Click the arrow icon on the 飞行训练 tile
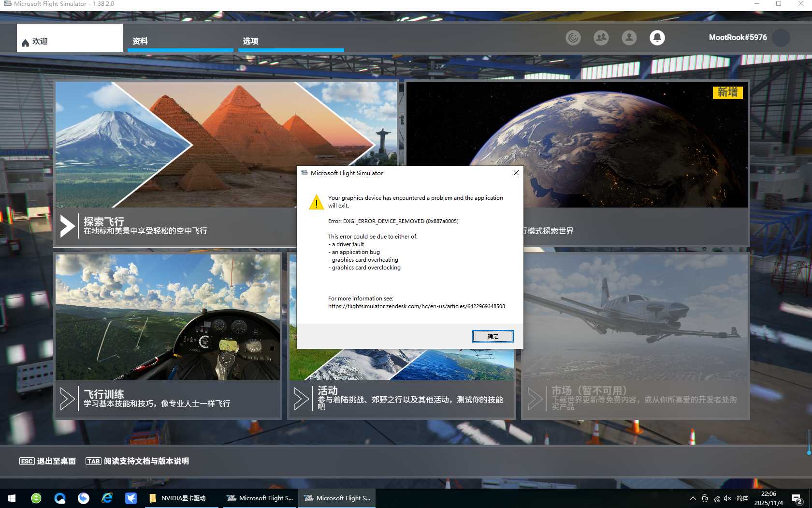 click(67, 399)
